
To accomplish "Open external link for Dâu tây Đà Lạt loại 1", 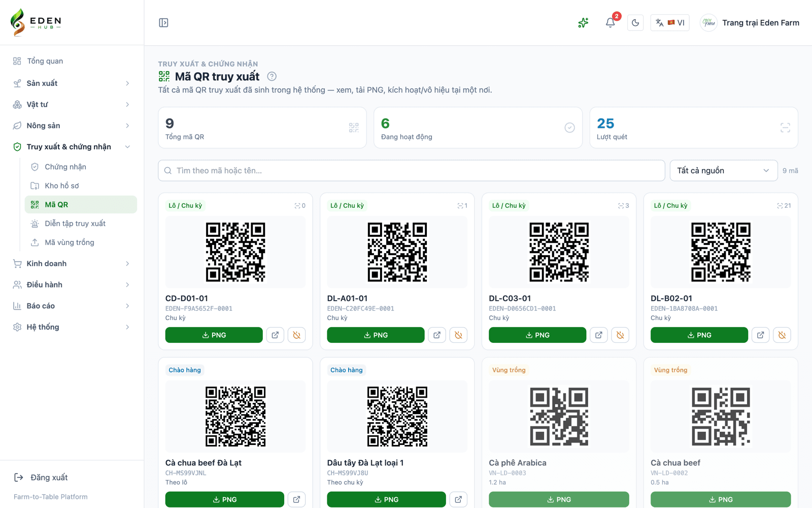I will click(x=458, y=499).
